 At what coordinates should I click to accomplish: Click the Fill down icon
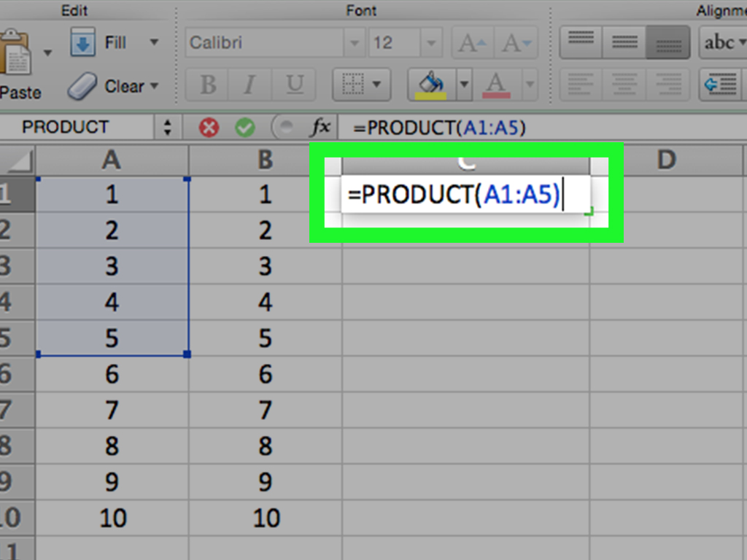(82, 42)
